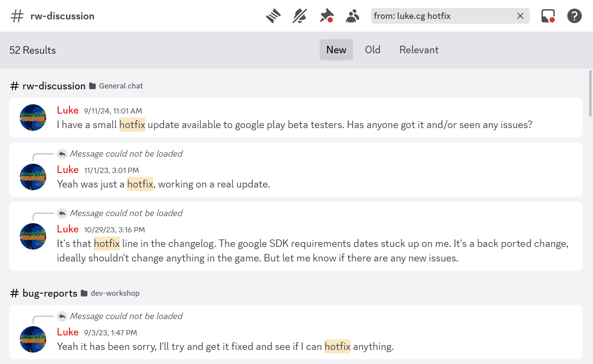Open the Threads icon in header
Viewport: 593px width, 364px height.
click(x=273, y=16)
